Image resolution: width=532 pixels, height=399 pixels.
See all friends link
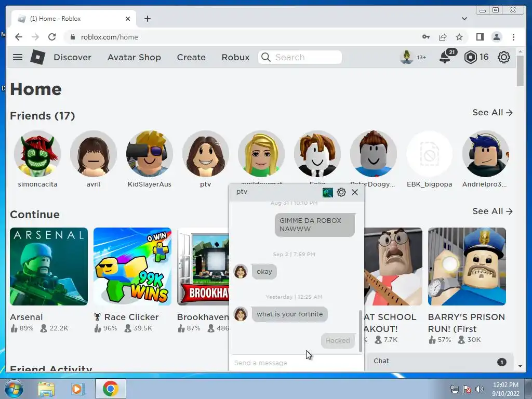(x=493, y=112)
